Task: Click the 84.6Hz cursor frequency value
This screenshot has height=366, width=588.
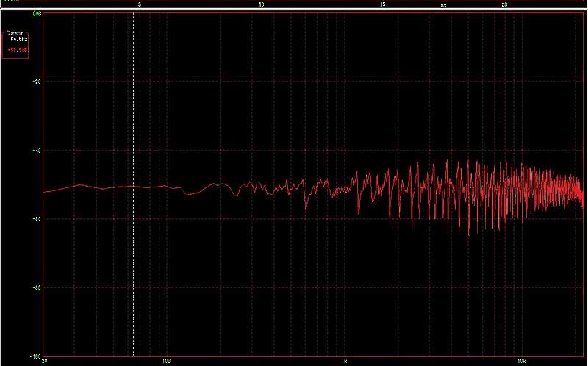Action: point(18,38)
